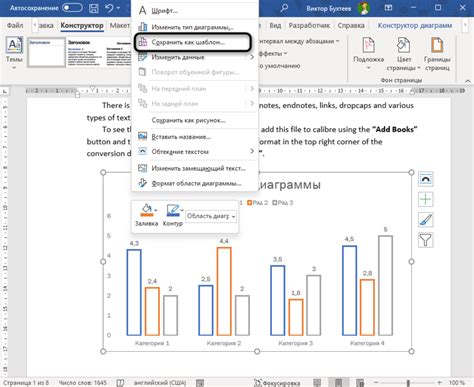Choose Шрифт... in context menu
The image size is (474, 387).
195,11
